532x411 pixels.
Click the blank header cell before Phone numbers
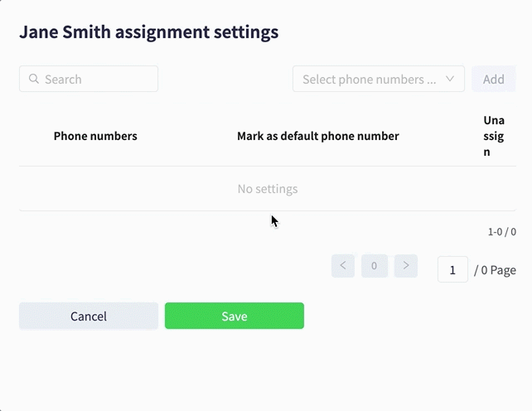click(33, 136)
